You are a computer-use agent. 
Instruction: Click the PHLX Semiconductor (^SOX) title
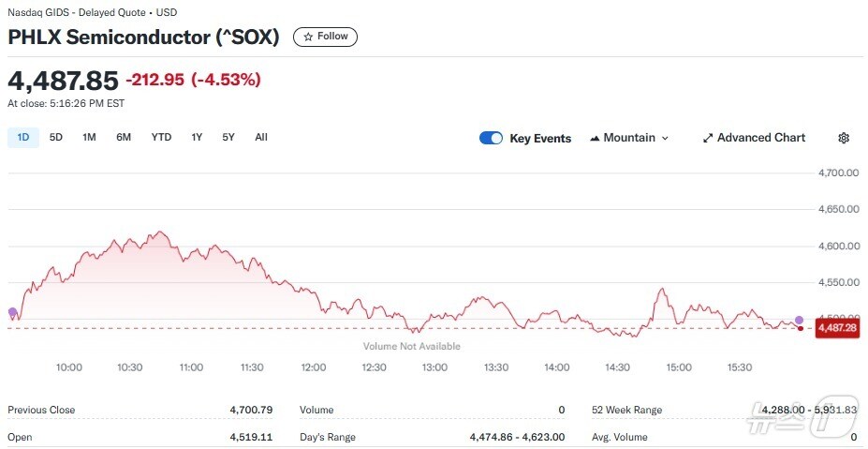click(145, 37)
